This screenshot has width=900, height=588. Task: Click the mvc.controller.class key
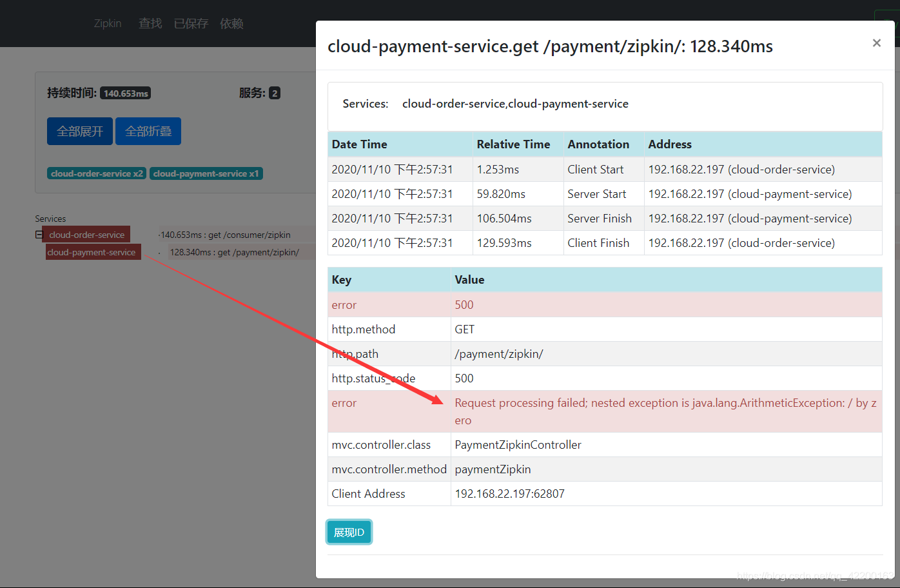tap(381, 445)
